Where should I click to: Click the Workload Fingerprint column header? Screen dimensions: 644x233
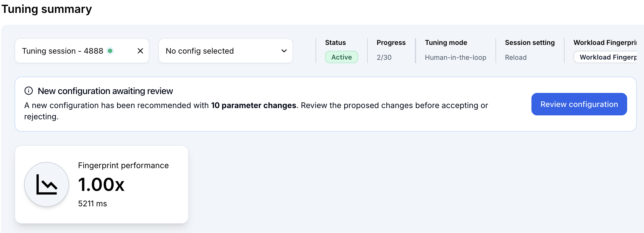point(605,43)
